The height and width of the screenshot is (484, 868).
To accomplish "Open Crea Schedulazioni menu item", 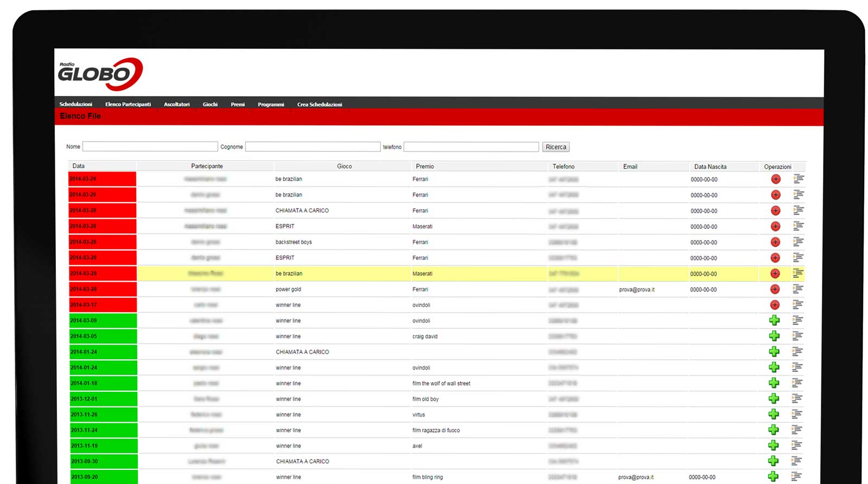I will click(320, 104).
